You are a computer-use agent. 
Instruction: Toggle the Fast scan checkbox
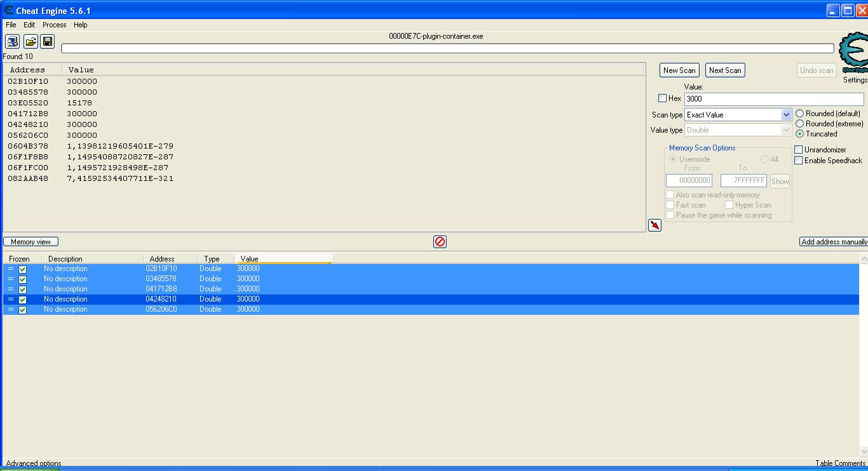pyautogui.click(x=670, y=205)
